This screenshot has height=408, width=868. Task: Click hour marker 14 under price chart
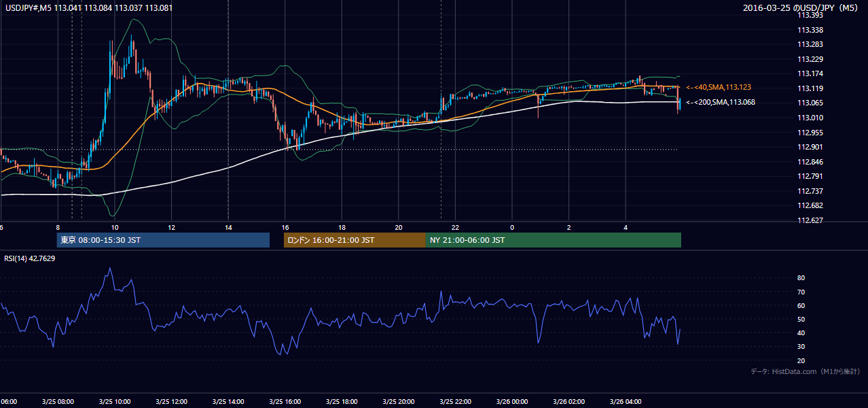tap(228, 228)
